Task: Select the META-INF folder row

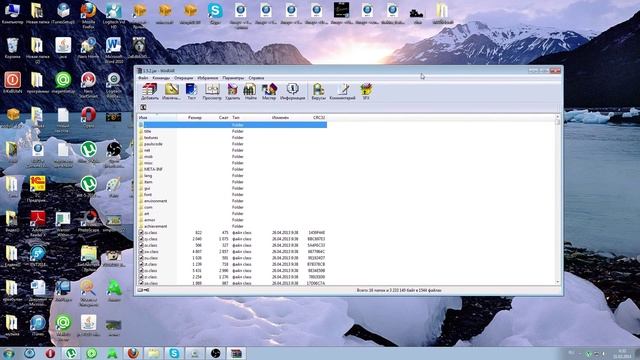Action: click(x=232, y=169)
